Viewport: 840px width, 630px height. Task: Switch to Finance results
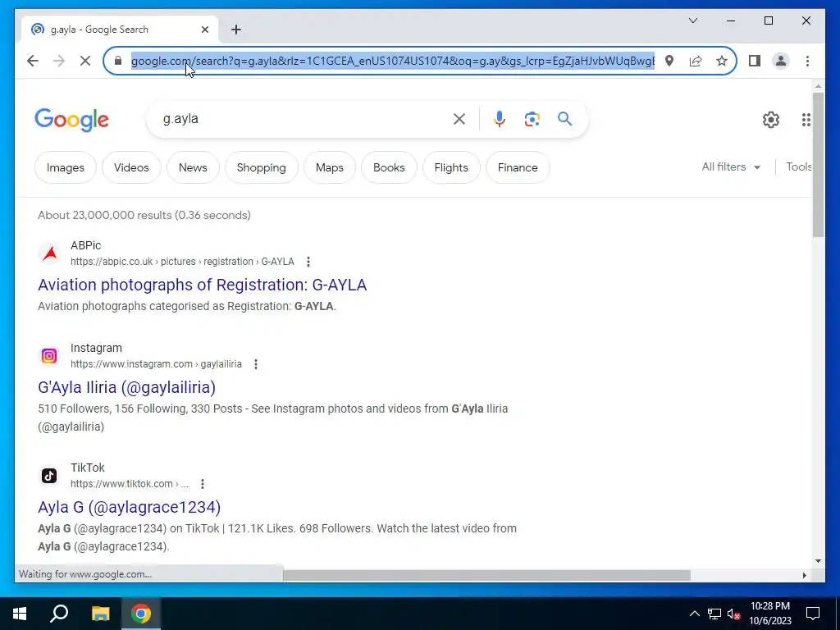point(518,167)
